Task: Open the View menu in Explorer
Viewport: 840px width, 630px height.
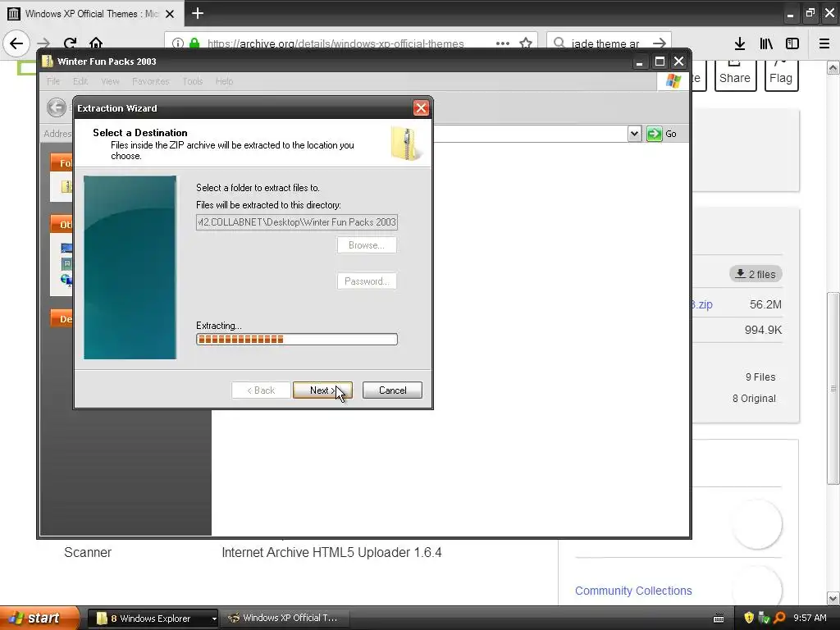Action: click(x=111, y=81)
